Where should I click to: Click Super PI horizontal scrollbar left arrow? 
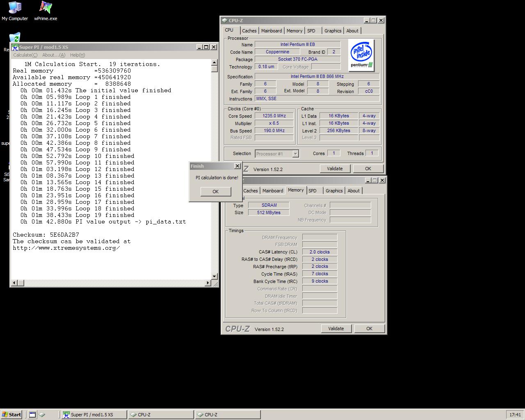point(14,283)
